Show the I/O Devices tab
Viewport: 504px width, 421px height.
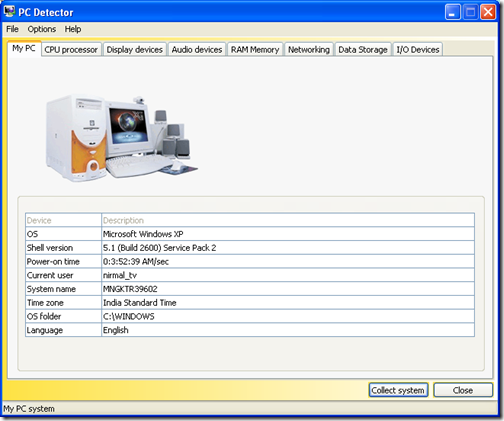click(x=418, y=50)
